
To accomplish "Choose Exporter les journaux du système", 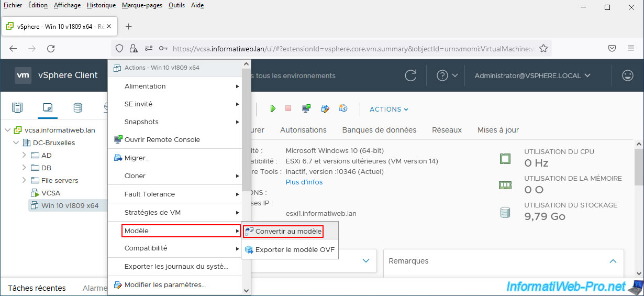I will (175, 266).
